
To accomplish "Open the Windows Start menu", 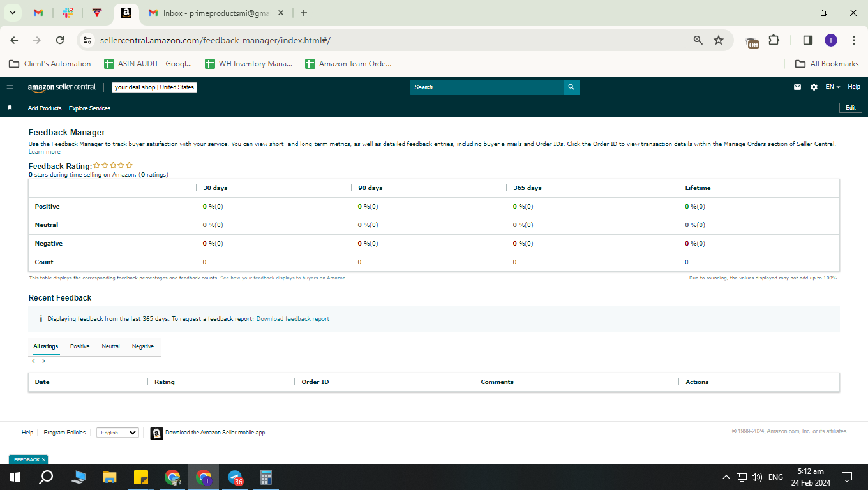I will click(15, 477).
